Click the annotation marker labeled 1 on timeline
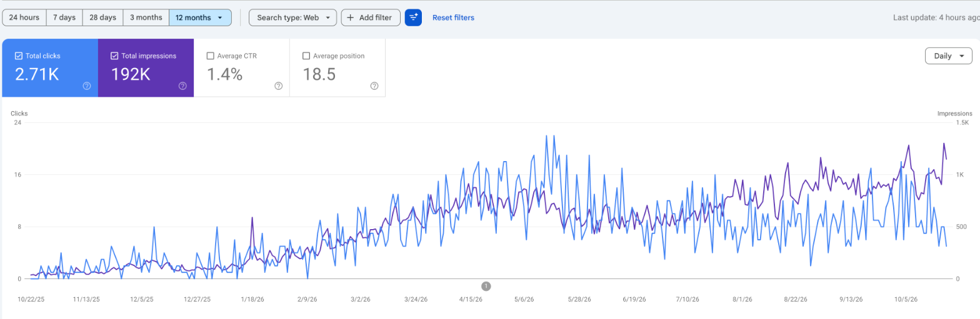Viewport: 980px width, 319px height. coord(486,286)
